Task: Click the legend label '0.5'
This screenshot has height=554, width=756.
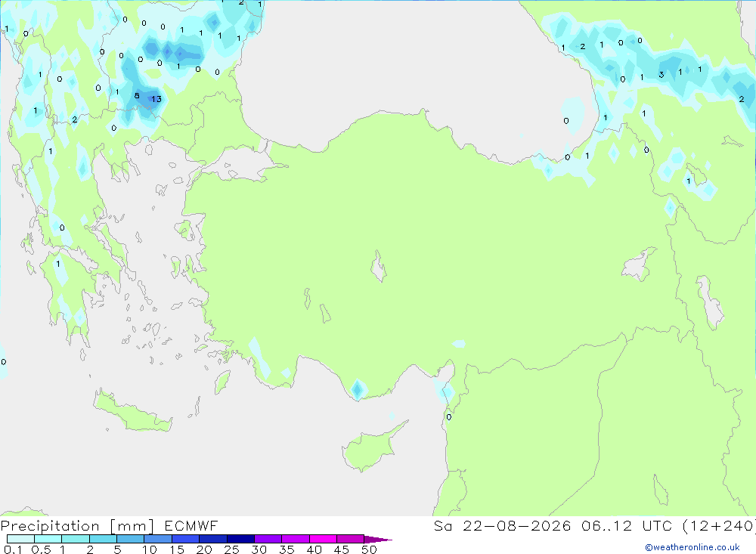Action: click(x=41, y=549)
